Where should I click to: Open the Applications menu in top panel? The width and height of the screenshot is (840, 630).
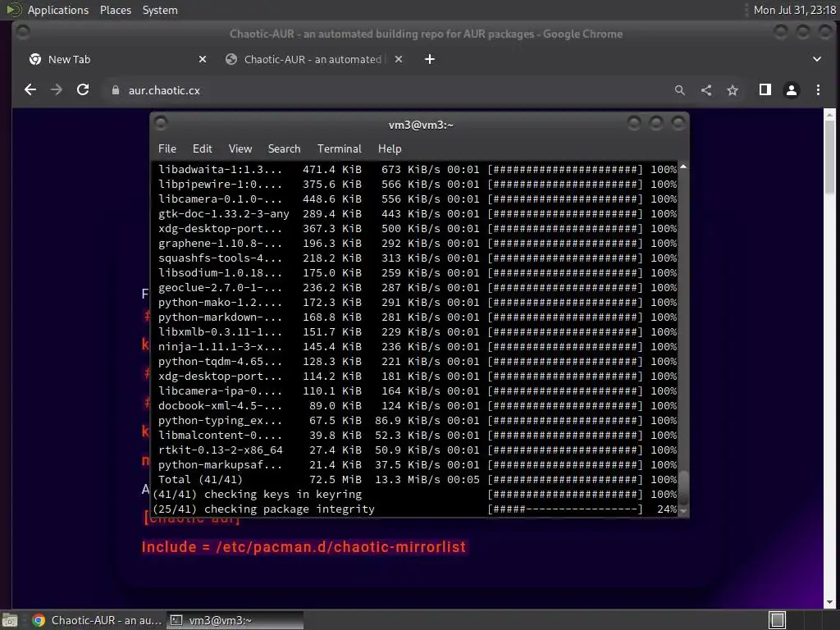point(58,10)
